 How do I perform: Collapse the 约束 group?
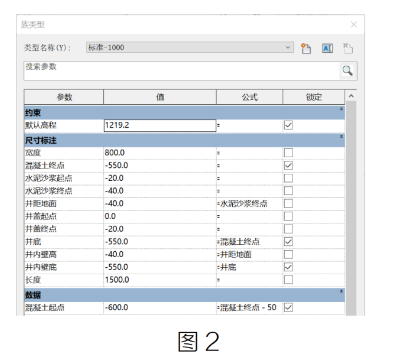point(341,109)
